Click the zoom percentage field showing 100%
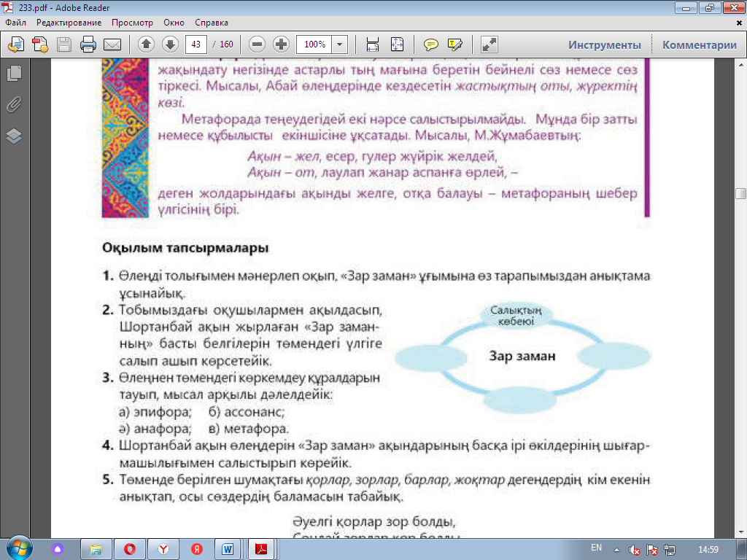This screenshot has height=560, width=747. tap(314, 44)
